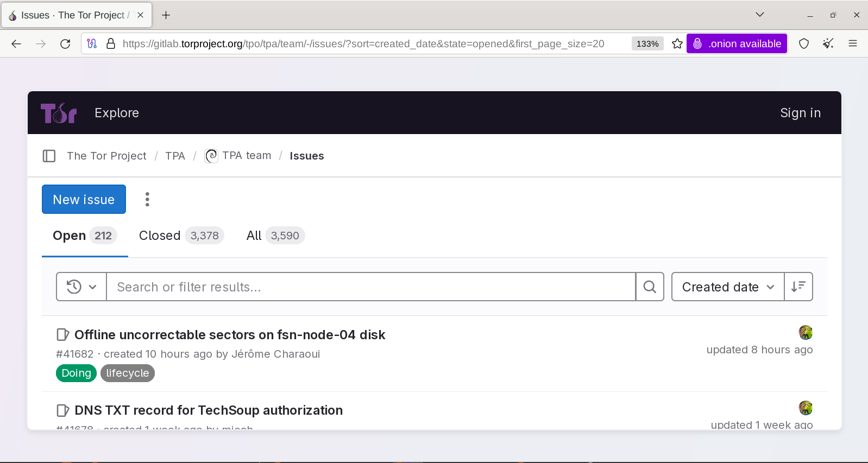Click Sign in link
Screen dimensions: 868x463
800,113
